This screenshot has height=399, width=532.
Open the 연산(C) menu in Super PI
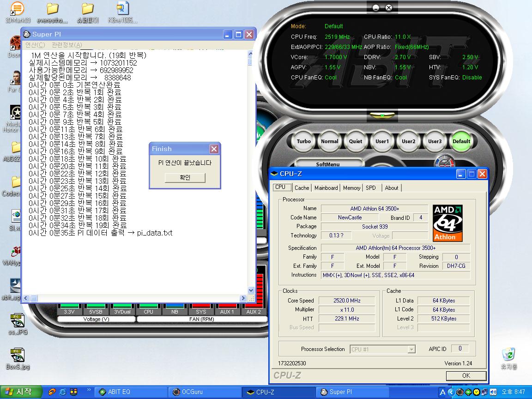coord(35,45)
